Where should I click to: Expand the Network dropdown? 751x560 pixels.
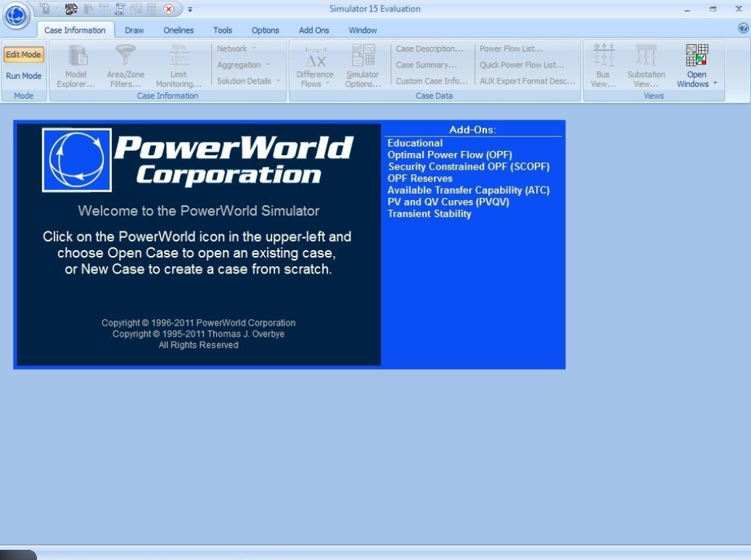coord(237,49)
